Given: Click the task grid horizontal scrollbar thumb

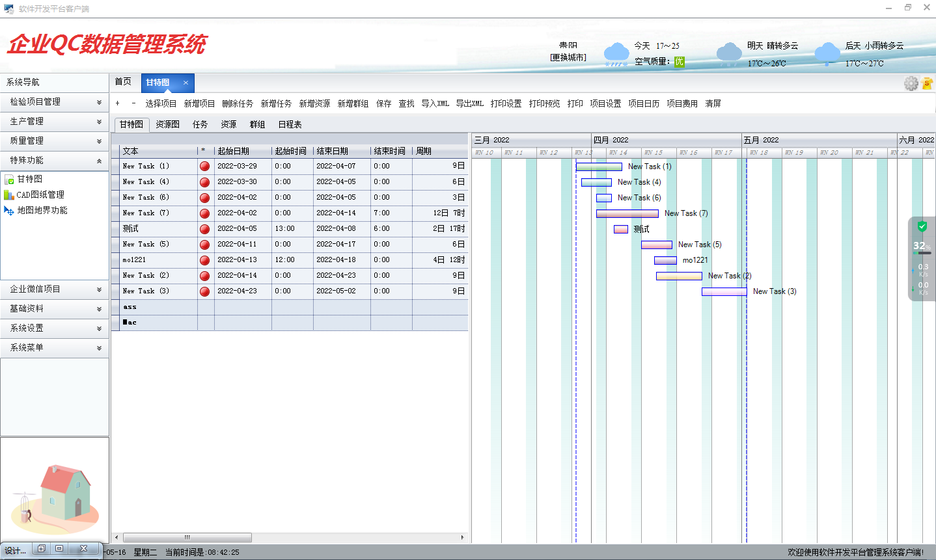Looking at the screenshot, I should [x=187, y=537].
